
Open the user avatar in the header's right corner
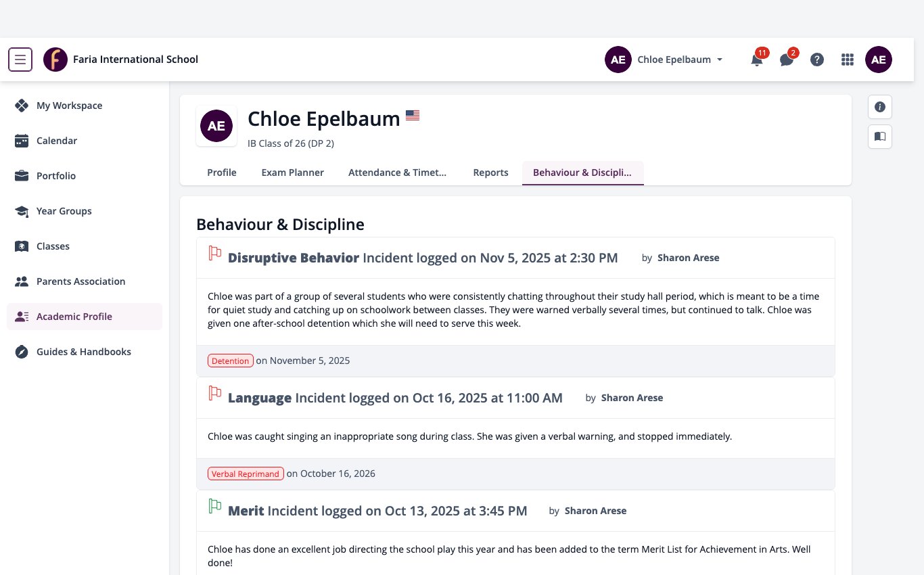(x=879, y=60)
